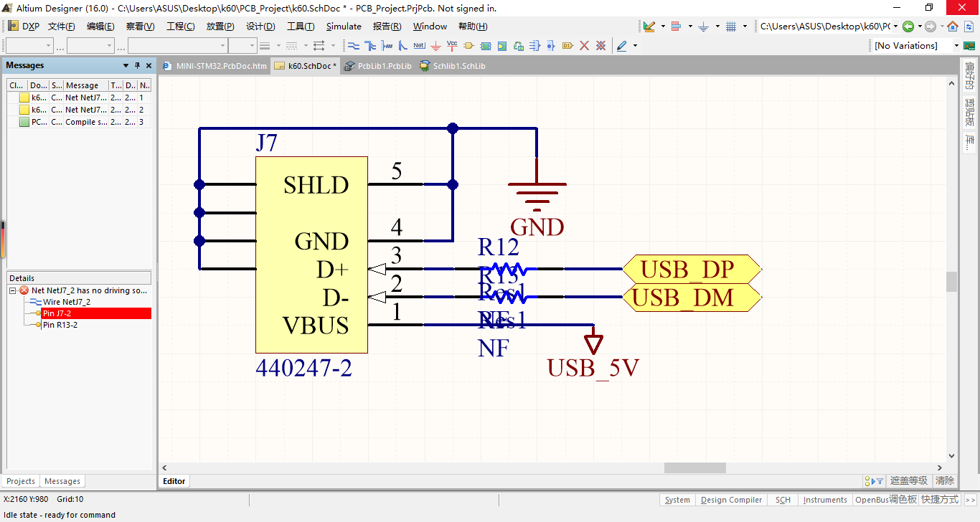Select Pin R13-2 in Details
The width and height of the screenshot is (980, 522).
click(x=60, y=325)
